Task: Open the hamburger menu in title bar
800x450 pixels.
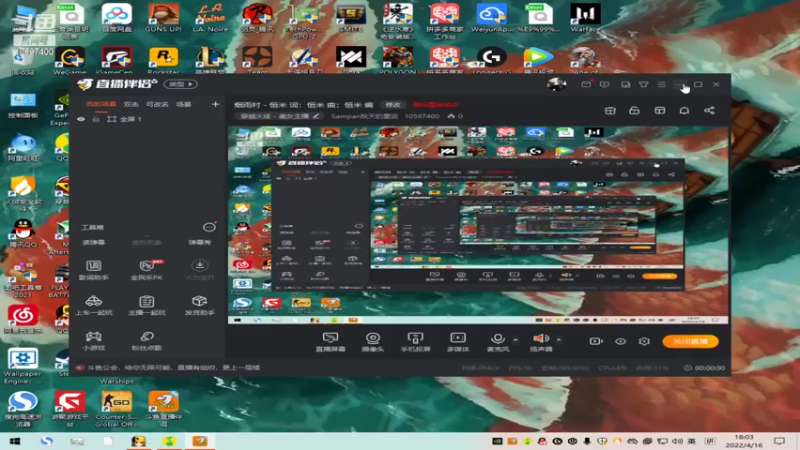Action: point(662,84)
